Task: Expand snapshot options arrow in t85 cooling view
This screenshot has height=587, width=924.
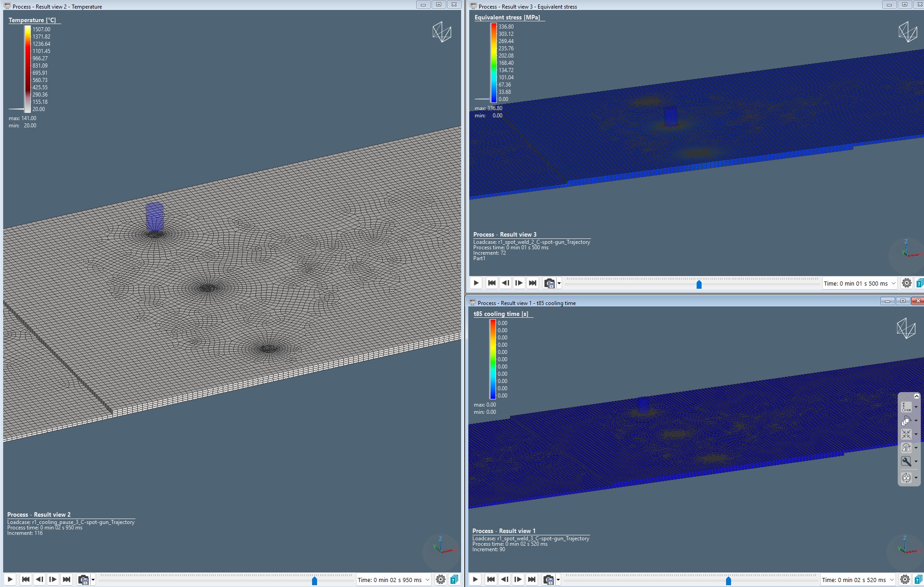Action: point(558,579)
